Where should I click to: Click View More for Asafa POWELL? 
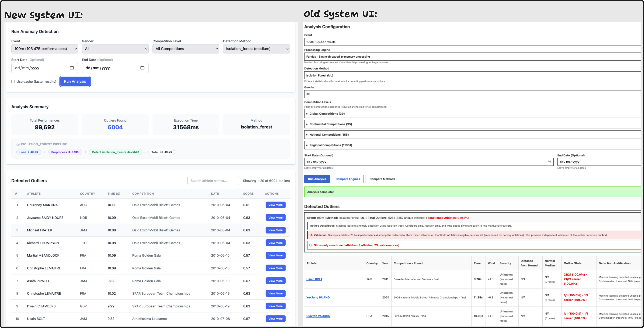click(275, 281)
